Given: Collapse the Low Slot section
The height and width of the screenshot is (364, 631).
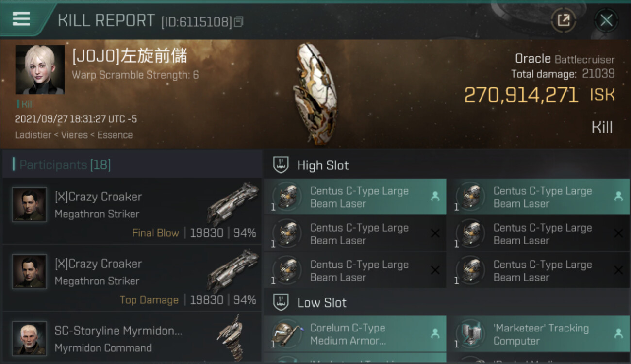Looking at the screenshot, I should 447,303.
